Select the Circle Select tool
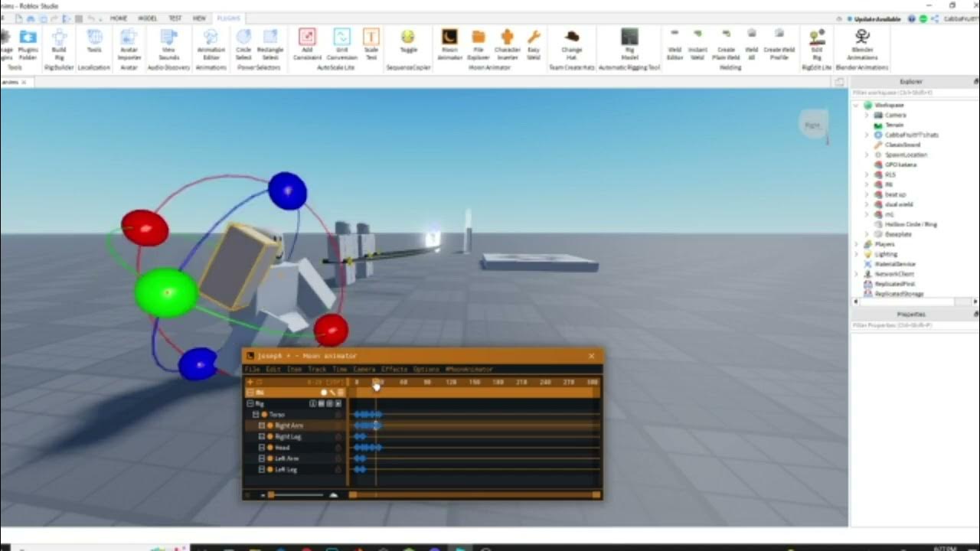Image resolution: width=980 pixels, height=551 pixels. [x=243, y=44]
